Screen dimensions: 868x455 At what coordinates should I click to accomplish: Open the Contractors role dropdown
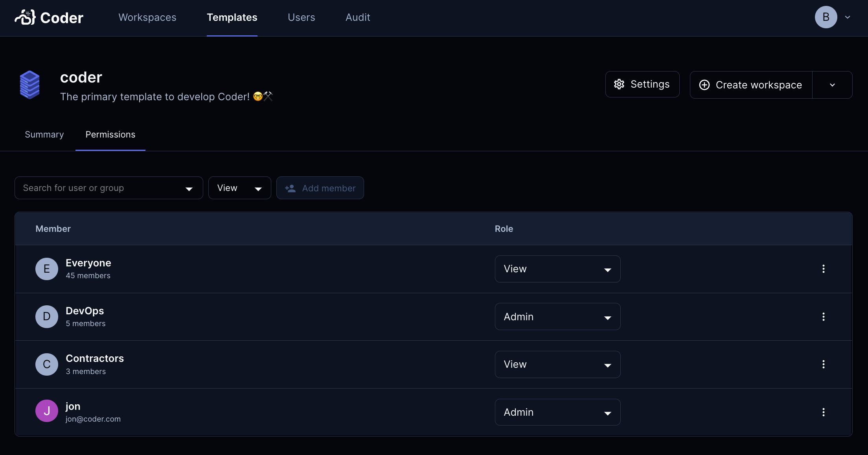[x=557, y=365]
